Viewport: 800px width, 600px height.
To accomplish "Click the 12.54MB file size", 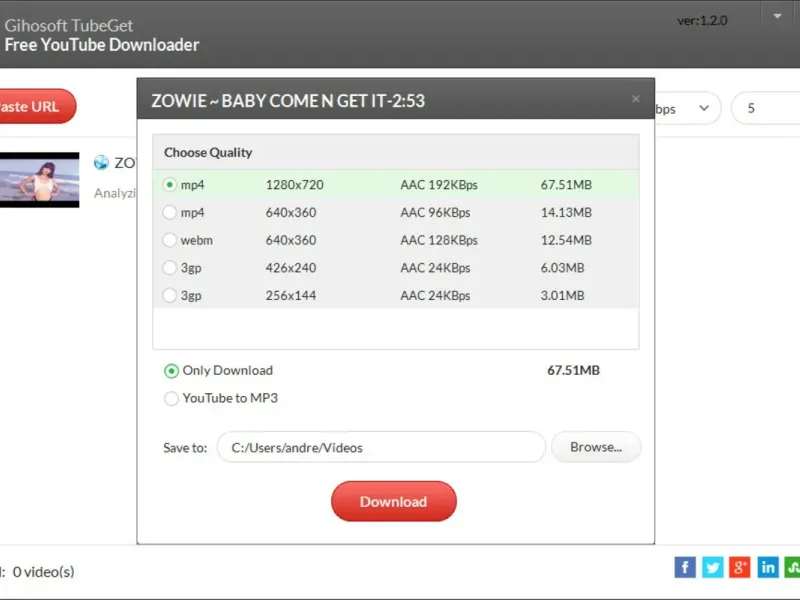I will [566, 240].
